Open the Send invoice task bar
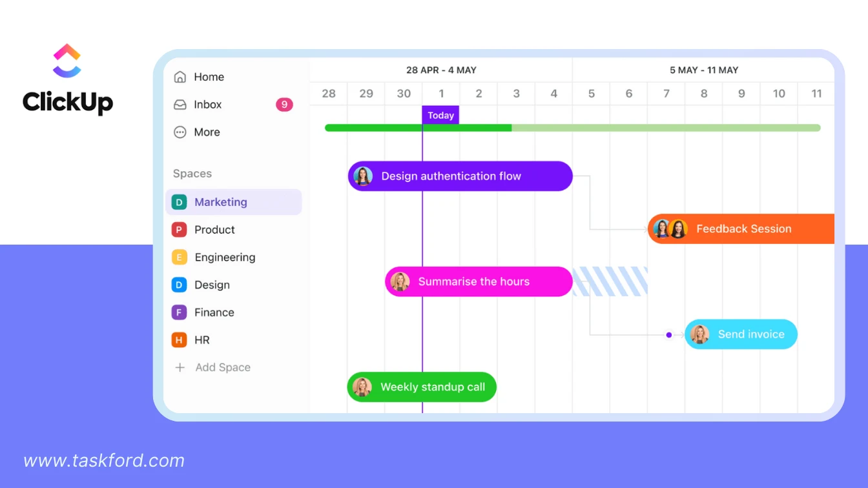 pyautogui.click(x=741, y=334)
